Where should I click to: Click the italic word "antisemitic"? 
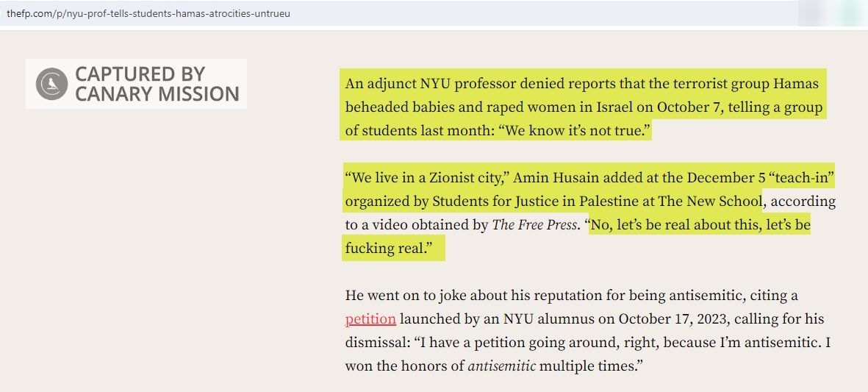tap(501, 366)
